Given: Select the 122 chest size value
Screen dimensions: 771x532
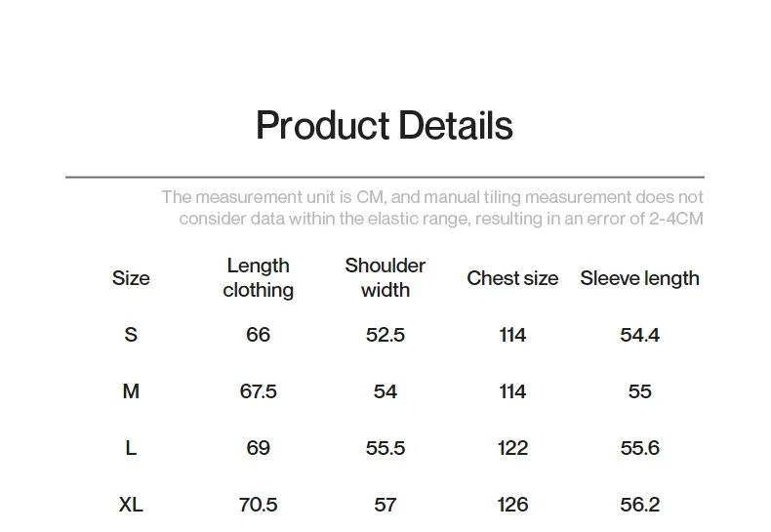Looking at the screenshot, I should point(512,448).
